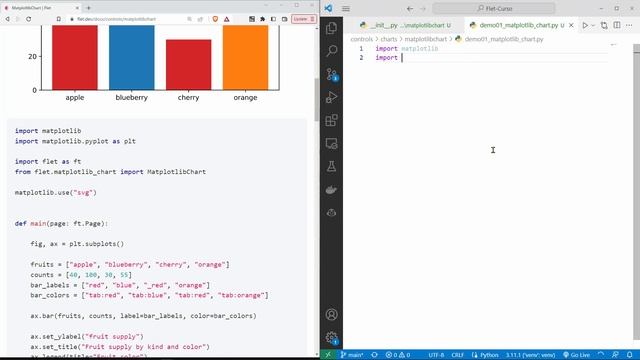The image size is (640, 360).
Task: Go forward in VS Code navigation history
Action: pyautogui.click(x=423, y=9)
